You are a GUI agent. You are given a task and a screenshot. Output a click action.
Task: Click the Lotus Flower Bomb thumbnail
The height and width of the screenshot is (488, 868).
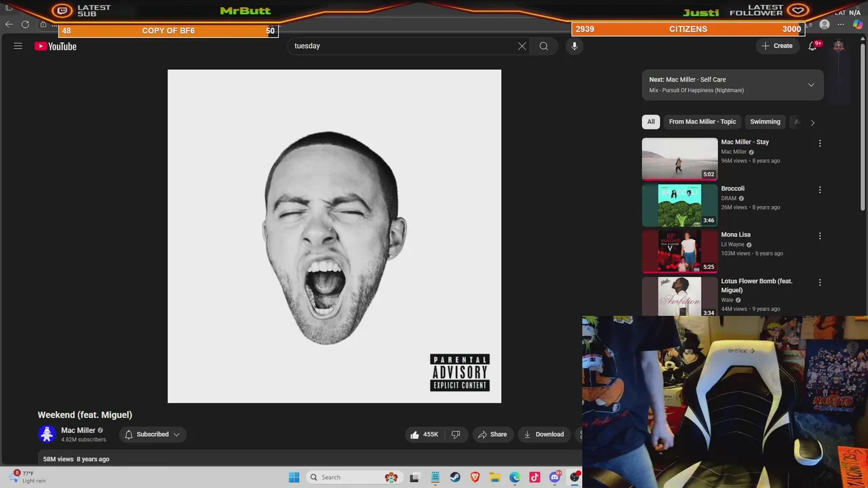[679, 297]
